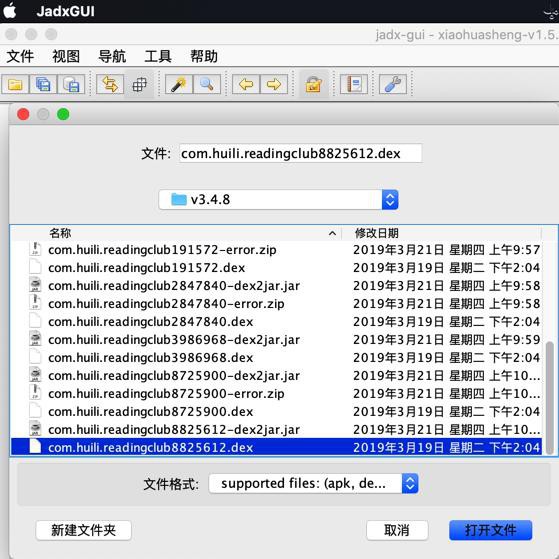The height and width of the screenshot is (559, 559).
Task: Click the 打开文件 button
Action: [x=491, y=530]
